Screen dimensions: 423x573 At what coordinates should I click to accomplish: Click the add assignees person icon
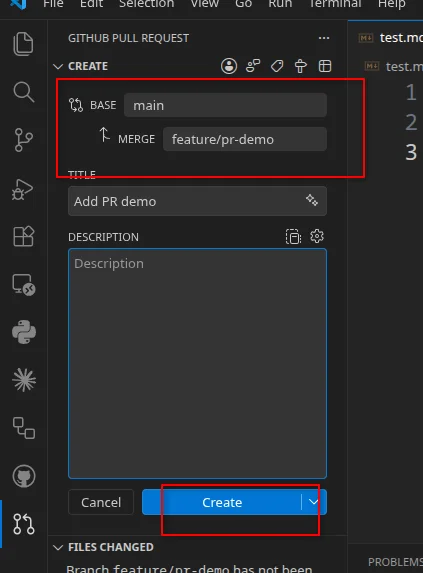click(x=229, y=66)
